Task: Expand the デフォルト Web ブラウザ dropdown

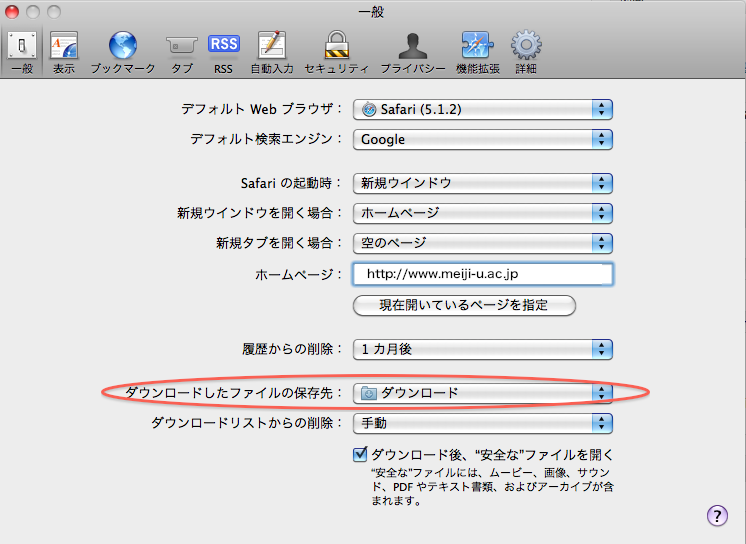Action: pyautogui.click(x=482, y=109)
